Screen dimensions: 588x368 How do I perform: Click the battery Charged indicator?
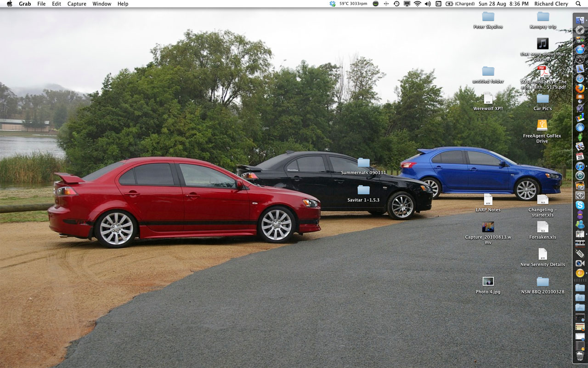click(460, 4)
